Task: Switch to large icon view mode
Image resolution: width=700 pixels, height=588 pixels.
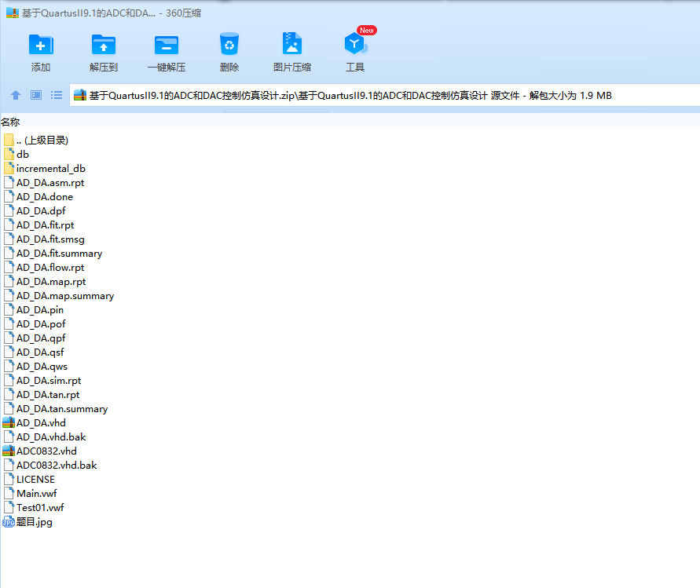Action: 36,95
